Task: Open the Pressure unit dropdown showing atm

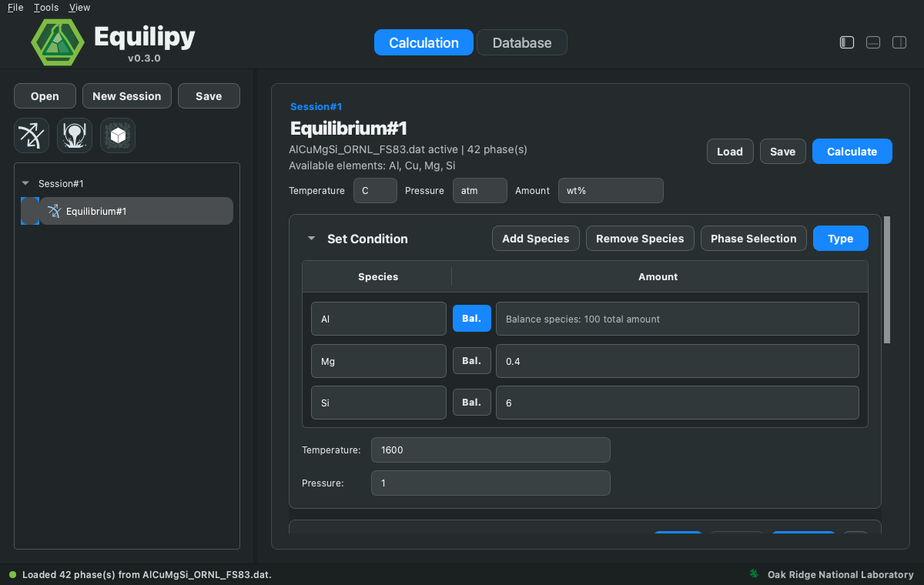Action: (480, 190)
